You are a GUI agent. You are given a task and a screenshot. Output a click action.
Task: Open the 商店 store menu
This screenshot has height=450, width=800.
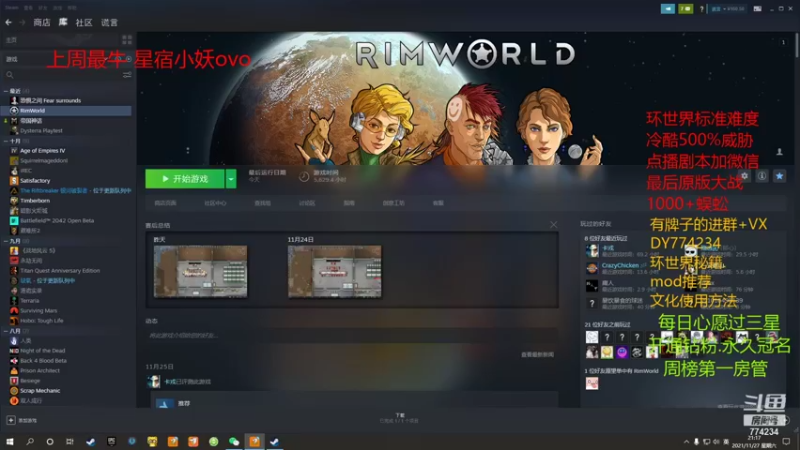(42, 22)
